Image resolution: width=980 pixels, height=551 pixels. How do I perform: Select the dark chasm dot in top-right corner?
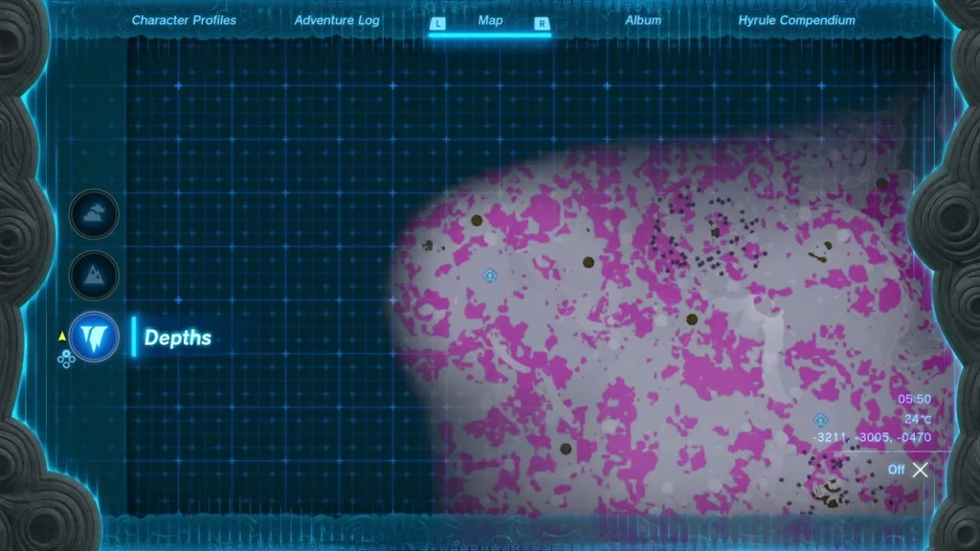point(881,183)
